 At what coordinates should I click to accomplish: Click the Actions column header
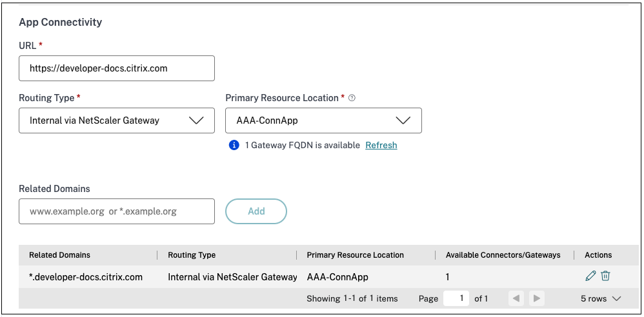[598, 255]
